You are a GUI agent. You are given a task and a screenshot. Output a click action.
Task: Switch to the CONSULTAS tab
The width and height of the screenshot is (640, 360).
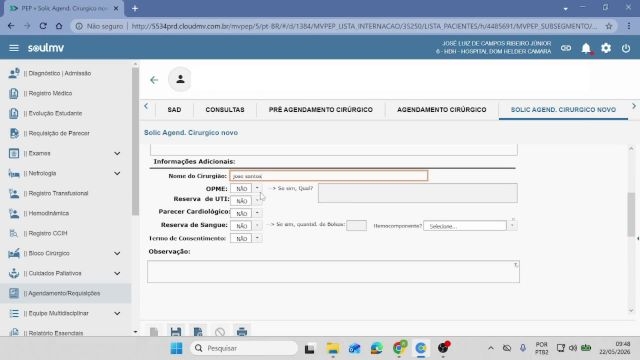(225, 110)
